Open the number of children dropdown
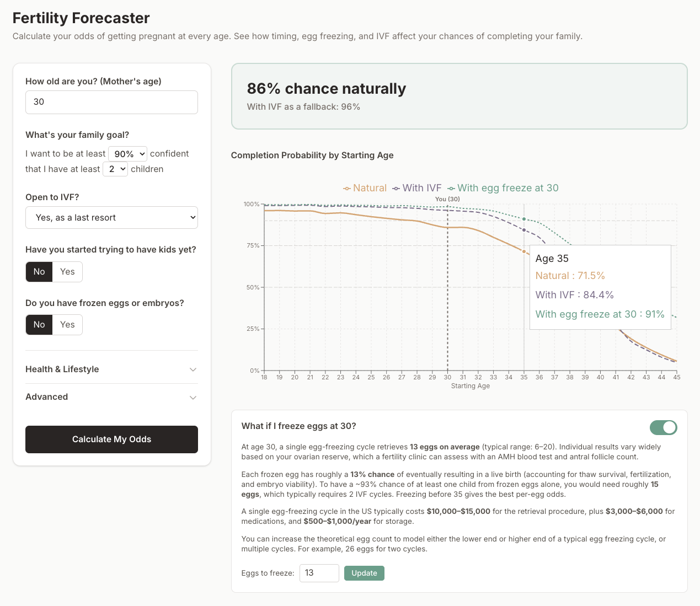 [115, 169]
